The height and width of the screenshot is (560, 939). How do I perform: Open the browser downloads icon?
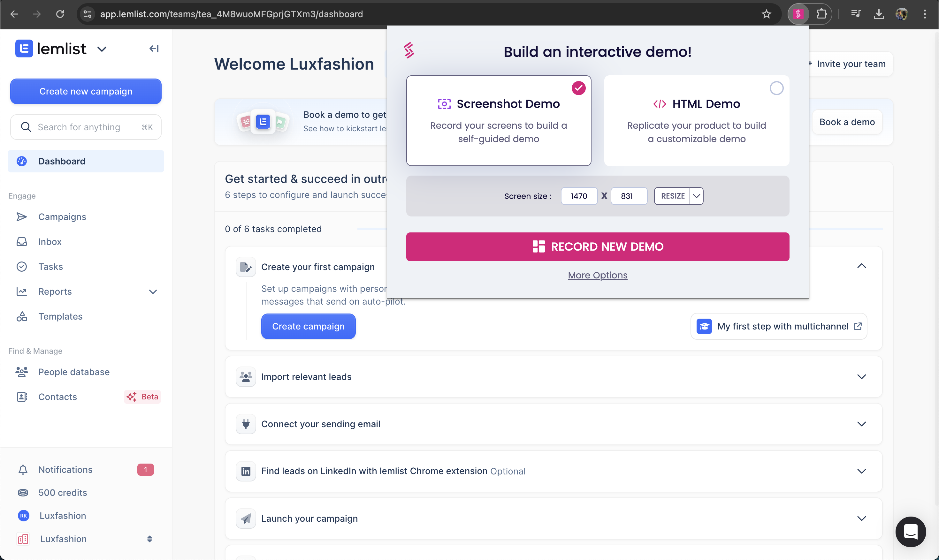[x=878, y=14]
